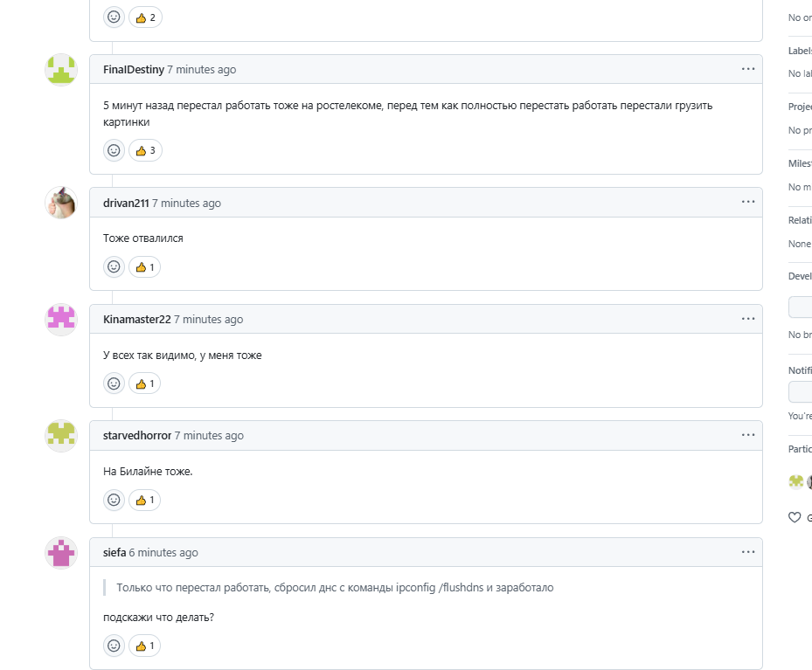The image size is (812, 670).
Task: Click drivan211's avatar picture
Action: click(x=61, y=203)
